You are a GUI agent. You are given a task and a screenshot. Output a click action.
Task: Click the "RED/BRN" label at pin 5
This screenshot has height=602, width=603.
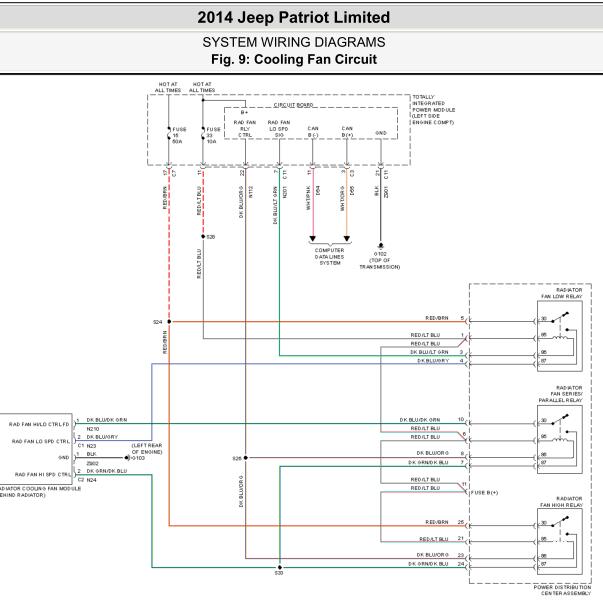pos(437,318)
